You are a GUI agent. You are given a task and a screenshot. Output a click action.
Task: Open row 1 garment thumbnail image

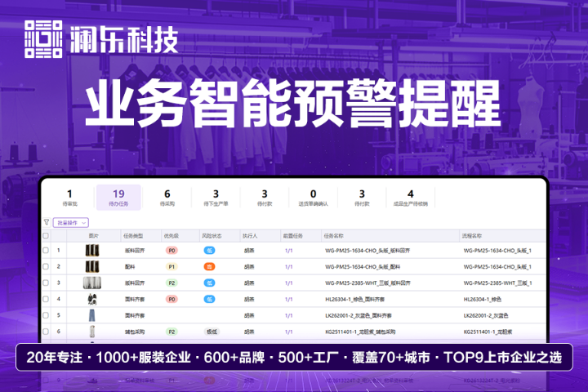point(92,250)
